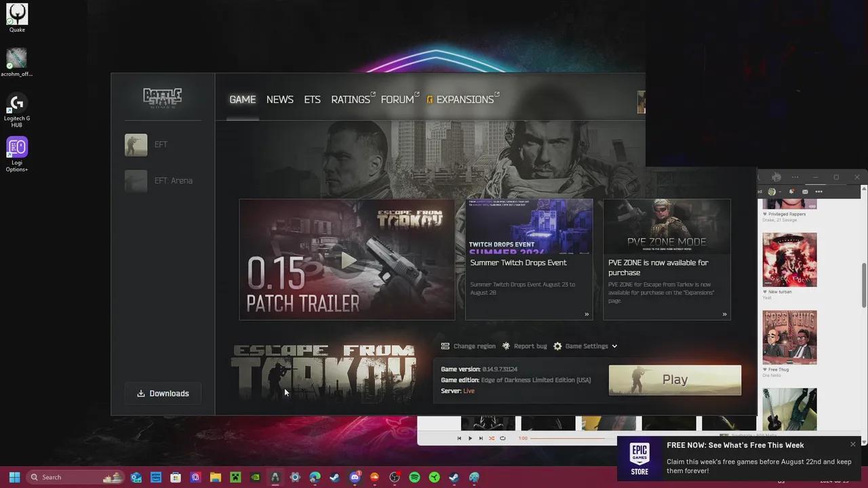868x488 pixels.
Task: Click the music app vertical scrollbar
Action: [864, 285]
